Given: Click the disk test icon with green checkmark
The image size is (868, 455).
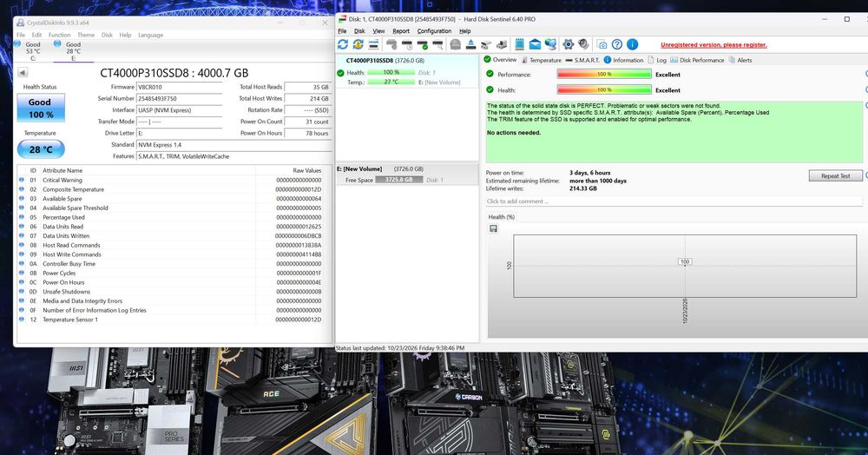Looking at the screenshot, I should coord(423,44).
